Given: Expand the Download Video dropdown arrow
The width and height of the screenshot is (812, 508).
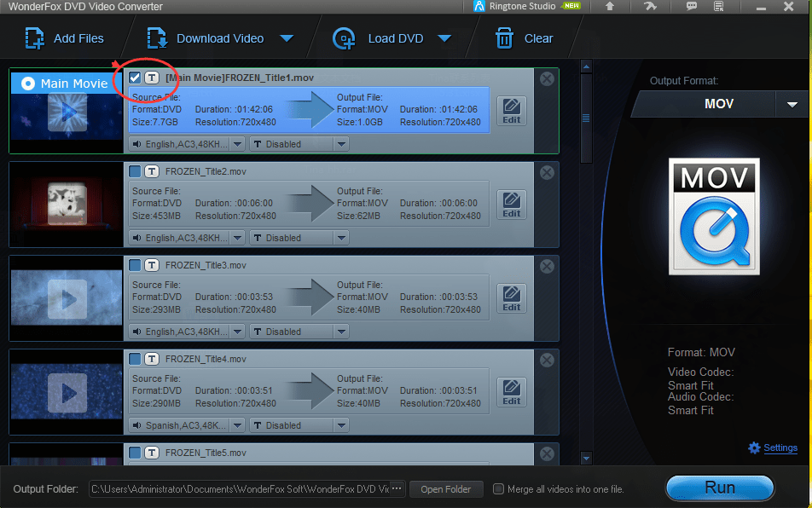Looking at the screenshot, I should tap(287, 38).
